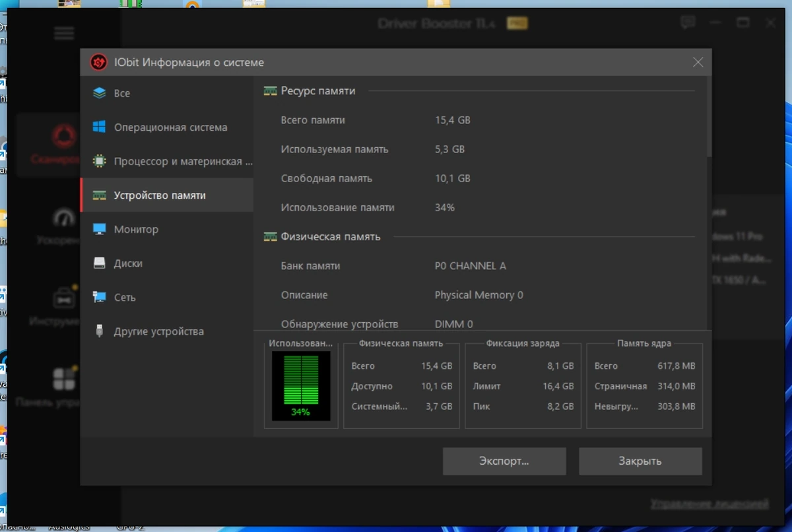792x532 pixels.
Task: Click Driver Booster control panel grid icon
Action: click(x=64, y=379)
